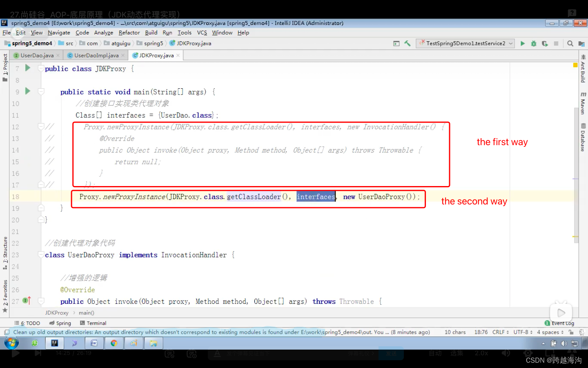Collapse UserDaoProxy class fold marker line 23
The height and width of the screenshot is (368, 588).
41,255
